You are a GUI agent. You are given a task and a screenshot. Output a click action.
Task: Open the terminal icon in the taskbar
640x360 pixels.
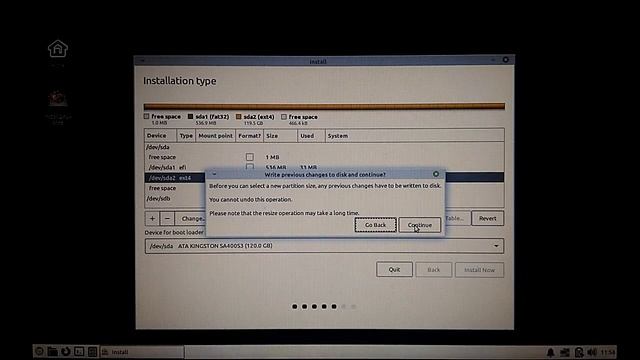pyautogui.click(x=79, y=351)
